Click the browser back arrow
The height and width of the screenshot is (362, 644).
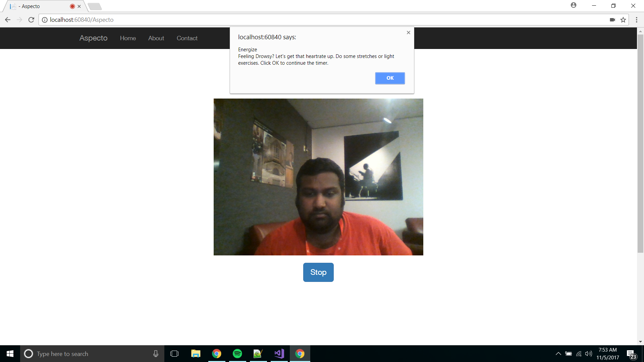pos(8,20)
